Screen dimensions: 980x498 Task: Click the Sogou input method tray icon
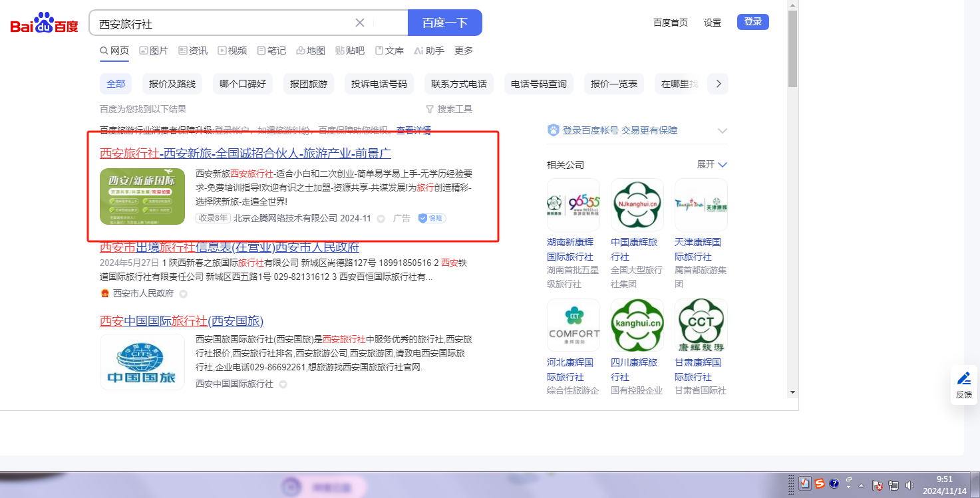coord(820,483)
